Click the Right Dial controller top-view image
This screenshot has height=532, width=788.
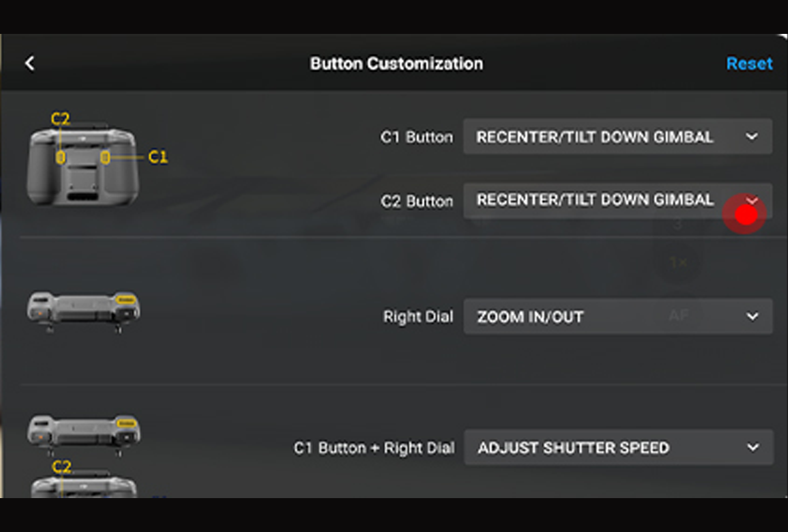point(83,311)
